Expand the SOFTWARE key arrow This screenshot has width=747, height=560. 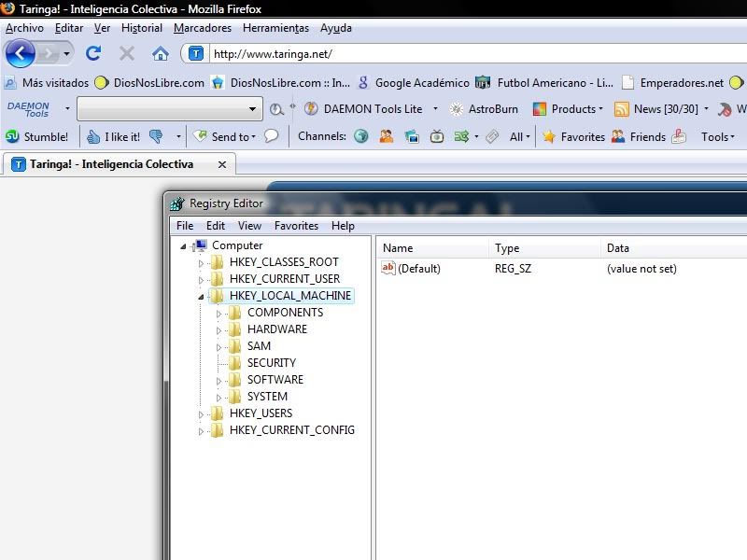pos(218,381)
